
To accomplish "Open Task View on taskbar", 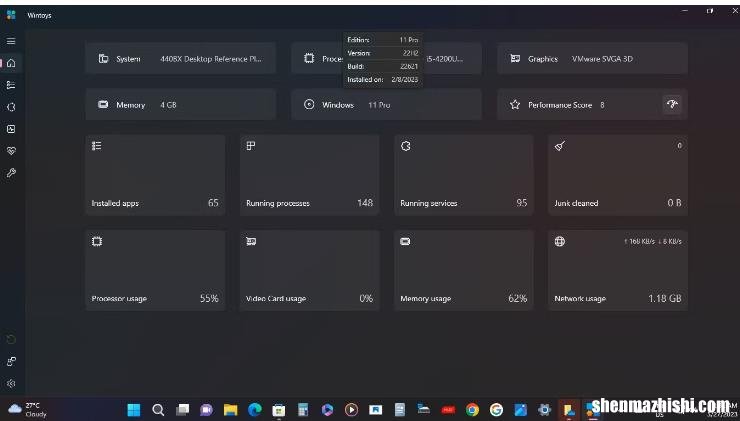I will (x=182, y=410).
